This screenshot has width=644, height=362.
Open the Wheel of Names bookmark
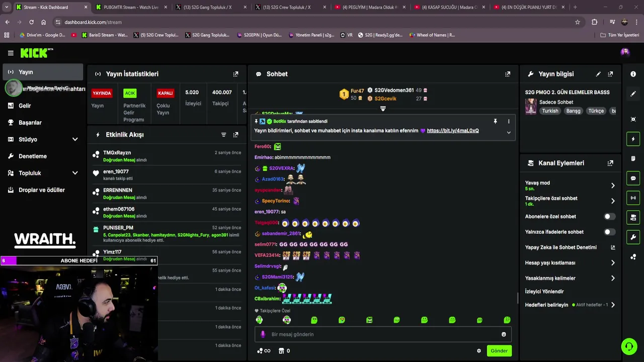point(431,35)
